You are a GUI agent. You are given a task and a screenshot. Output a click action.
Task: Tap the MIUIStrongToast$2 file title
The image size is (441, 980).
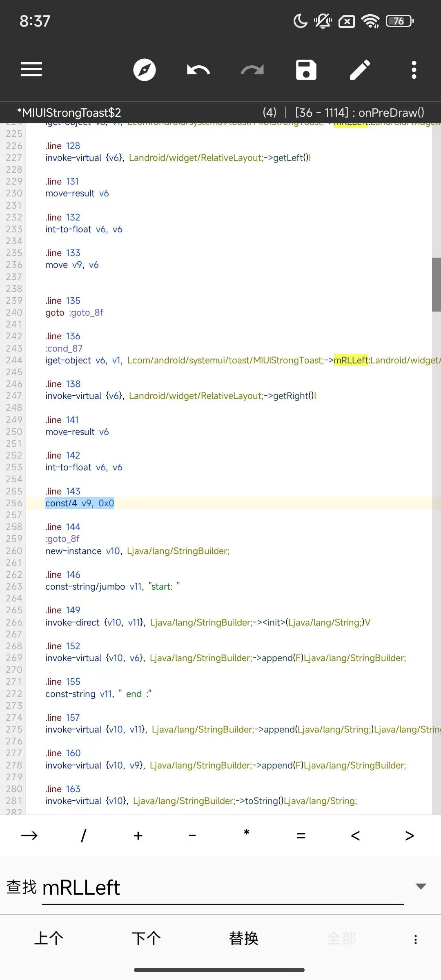(x=69, y=113)
